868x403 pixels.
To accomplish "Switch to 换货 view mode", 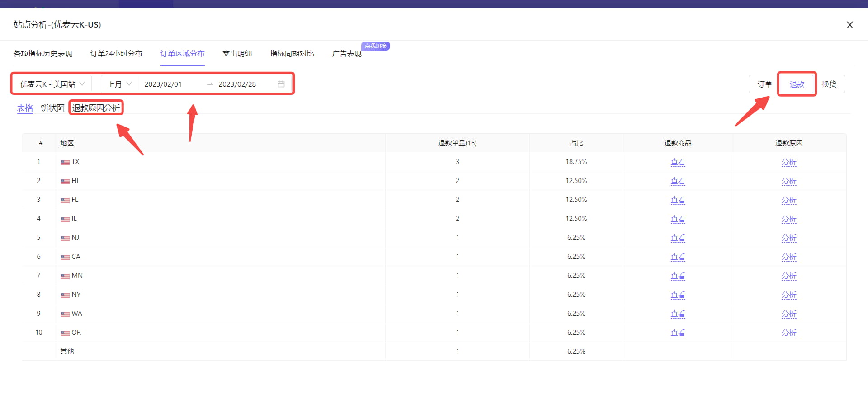I will [829, 84].
